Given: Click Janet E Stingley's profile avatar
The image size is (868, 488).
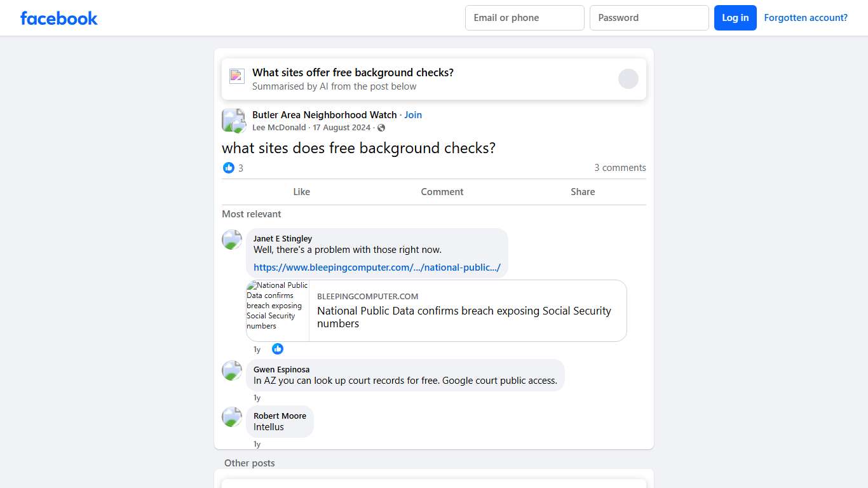Looking at the screenshot, I should 231,240.
